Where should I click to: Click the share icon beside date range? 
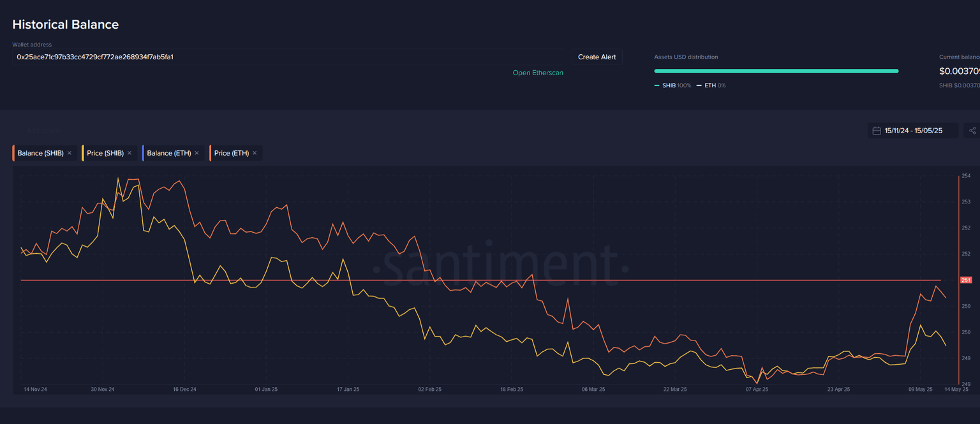point(972,131)
